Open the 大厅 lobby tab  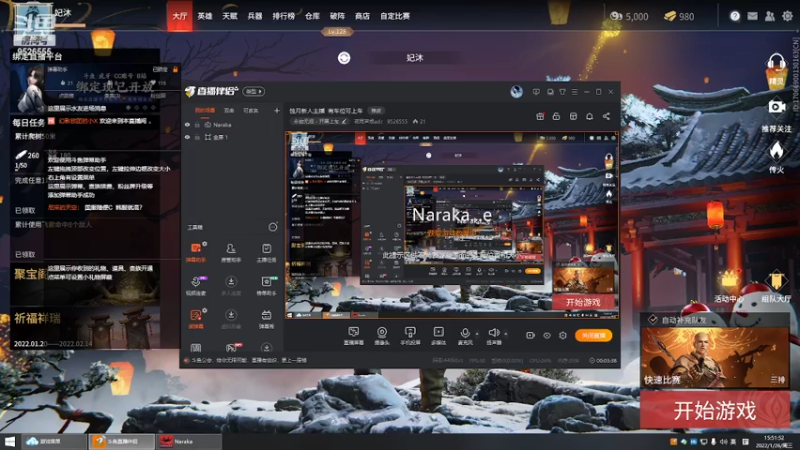coord(180,16)
